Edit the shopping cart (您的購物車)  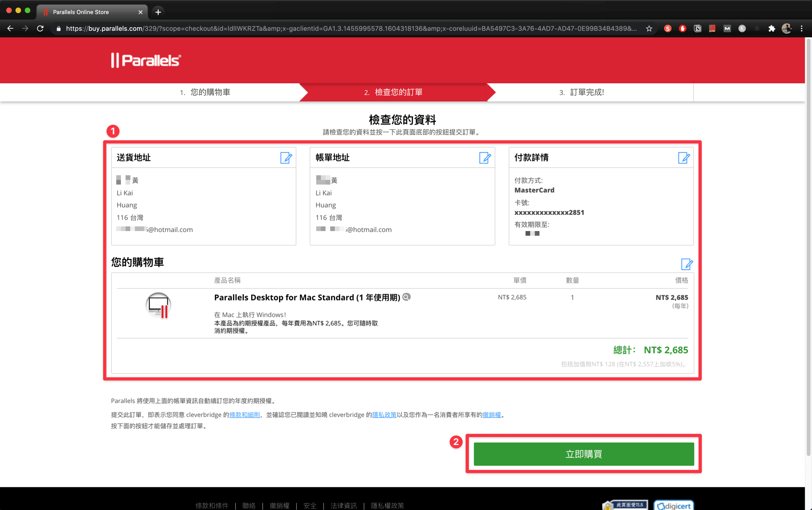click(687, 264)
